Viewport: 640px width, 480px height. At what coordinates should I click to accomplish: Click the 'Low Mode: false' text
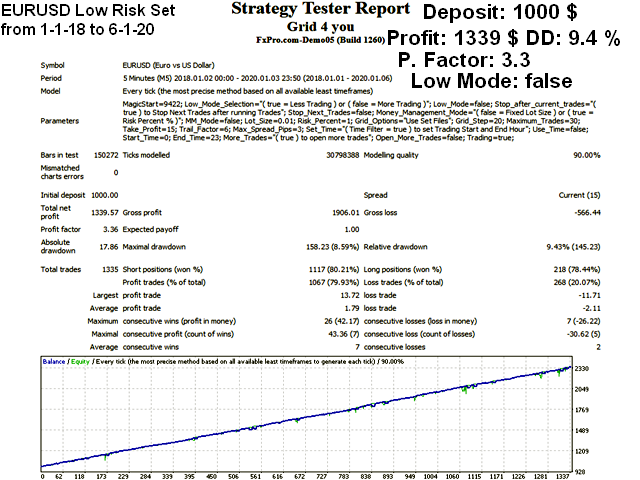tap(491, 81)
